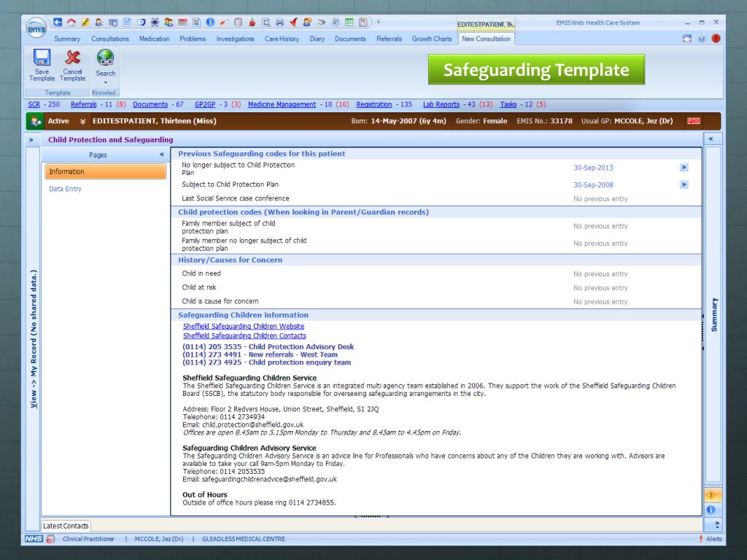This screenshot has width=747, height=560.
Task: Collapse the right Summary panel chevron
Action: pos(711,139)
